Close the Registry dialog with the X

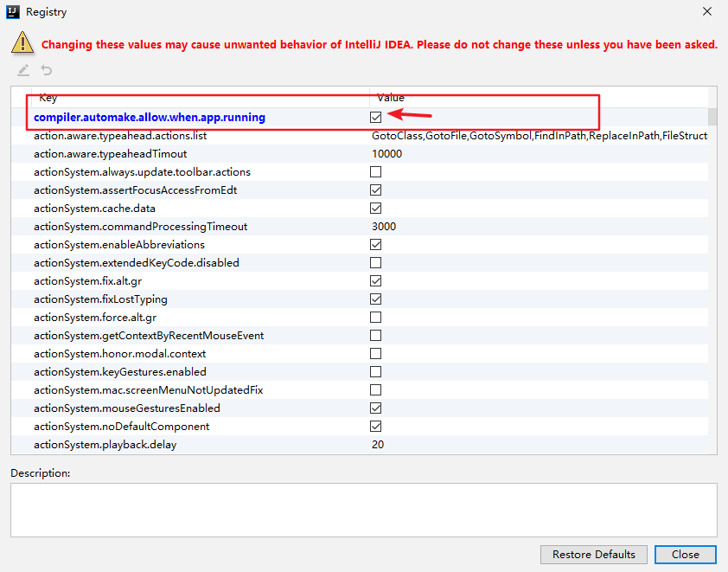point(706,11)
